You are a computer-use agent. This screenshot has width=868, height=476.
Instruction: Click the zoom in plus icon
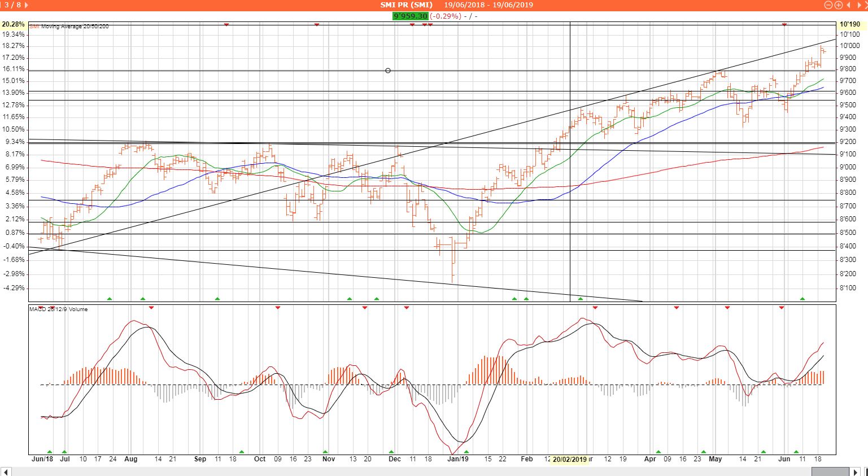pos(839,5)
